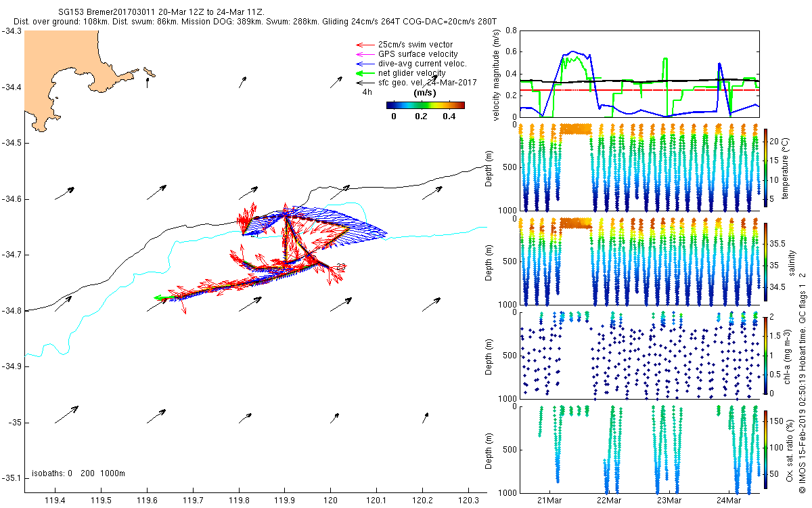The width and height of the screenshot is (812, 508).
Task: Click the 23Mar date tick label
Action: [669, 501]
